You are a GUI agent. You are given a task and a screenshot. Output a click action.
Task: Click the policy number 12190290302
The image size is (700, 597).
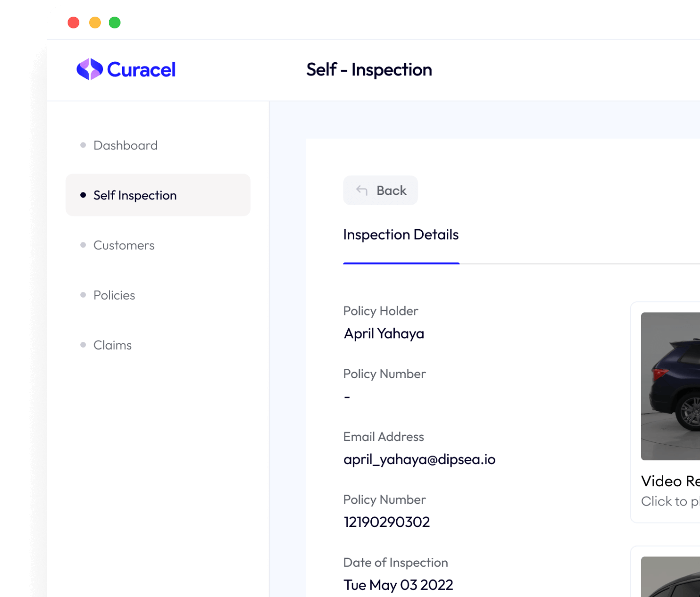pos(386,522)
